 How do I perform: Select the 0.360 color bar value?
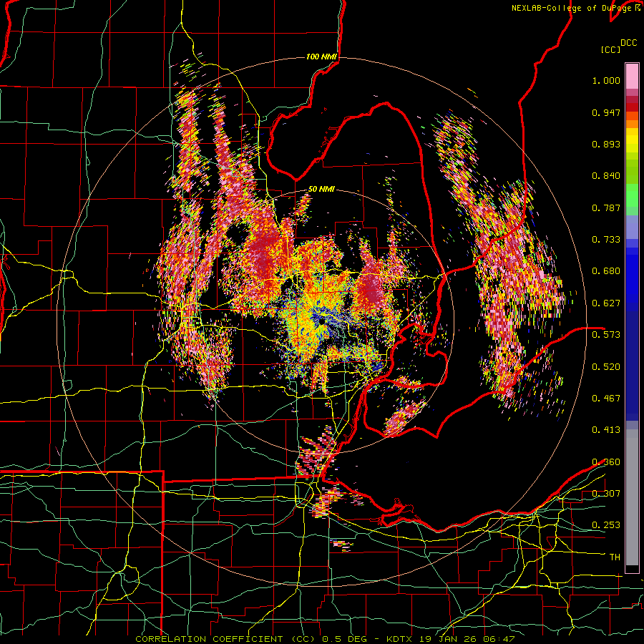[606, 462]
